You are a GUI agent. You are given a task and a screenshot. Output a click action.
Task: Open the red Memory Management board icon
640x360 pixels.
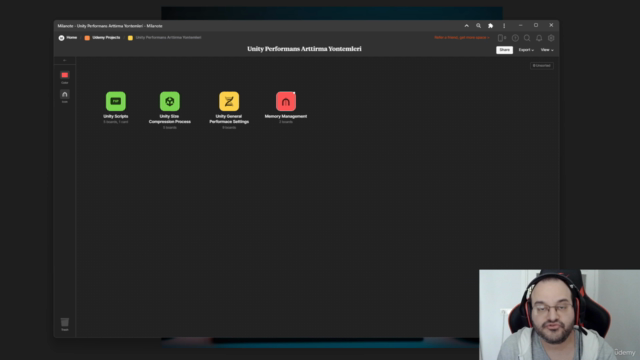[x=286, y=101]
